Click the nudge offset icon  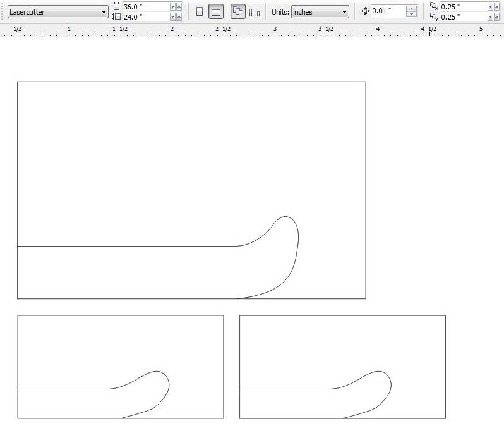[365, 11]
